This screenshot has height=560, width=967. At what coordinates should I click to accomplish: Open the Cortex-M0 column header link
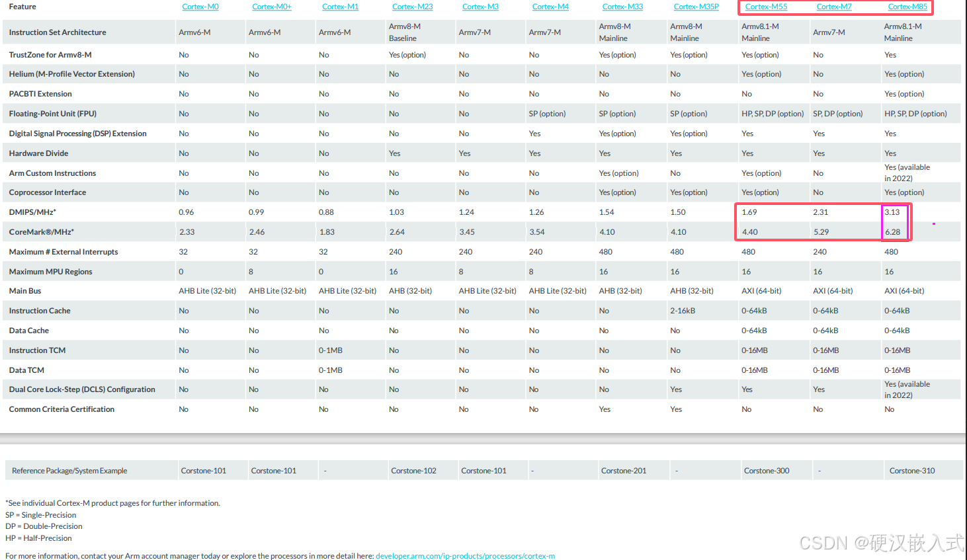200,7
